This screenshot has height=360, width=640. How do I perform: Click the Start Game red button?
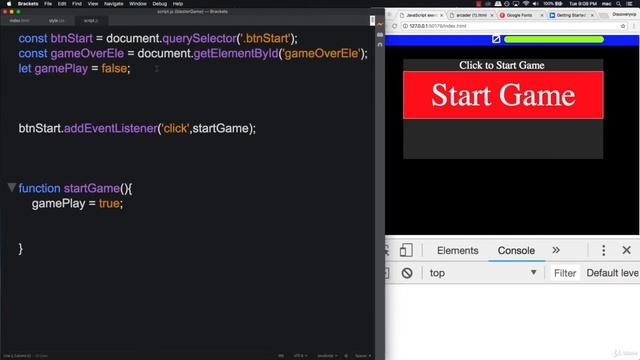[503, 95]
